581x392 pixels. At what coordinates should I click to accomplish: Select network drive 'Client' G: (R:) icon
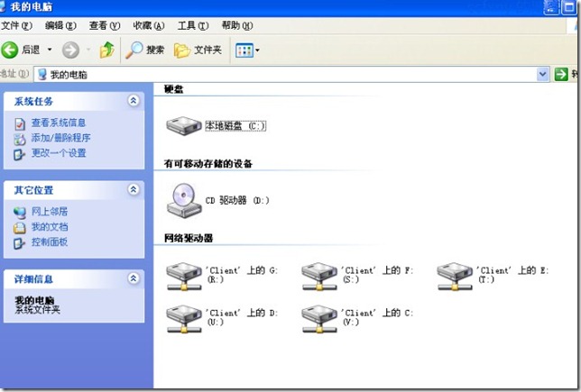coord(184,276)
